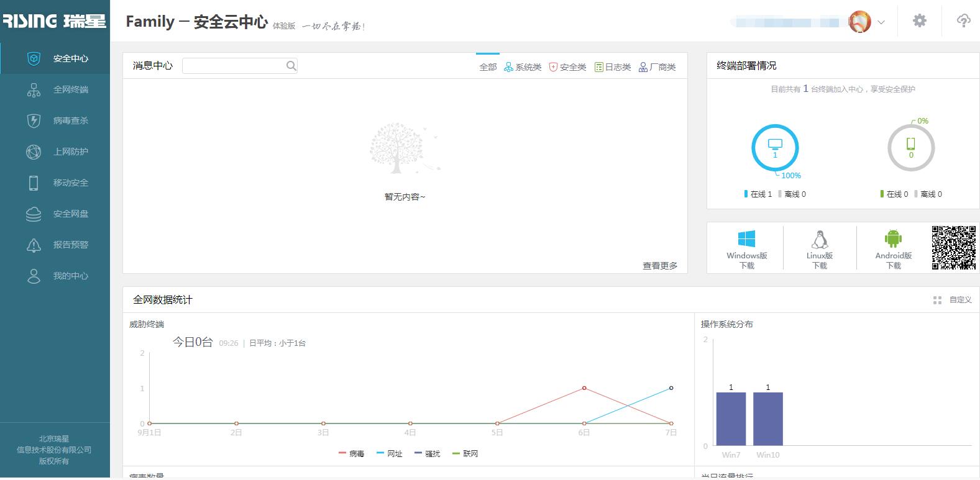
Task: Select the 病毒查杀 lightning shield icon
Action: point(34,120)
